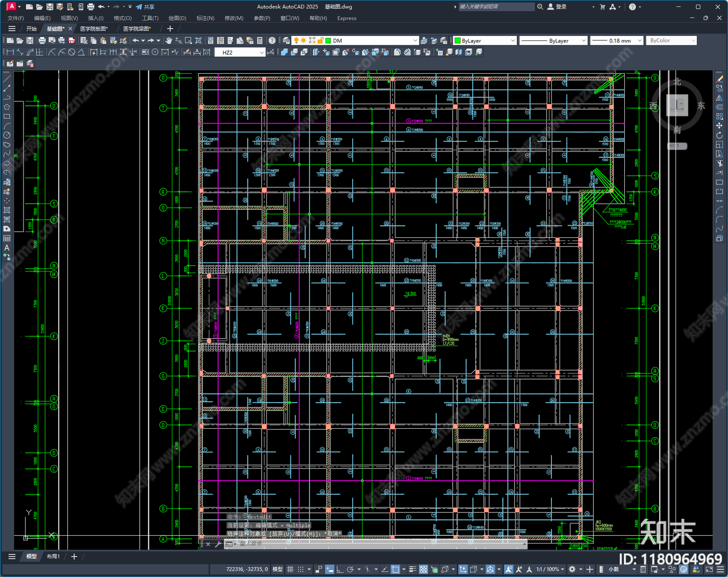728x577 pixels.
Task: Open the AutoCAD application menu logo button
Action: (11, 6)
